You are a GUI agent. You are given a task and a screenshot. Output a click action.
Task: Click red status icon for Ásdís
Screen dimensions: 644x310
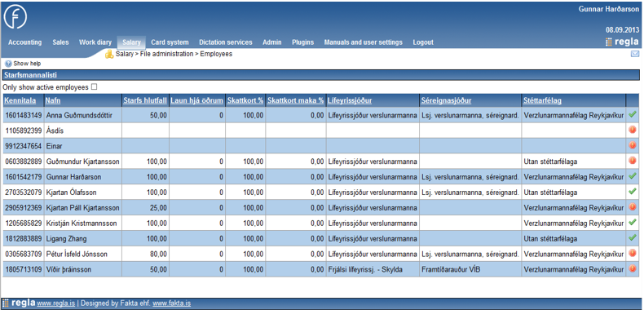[x=633, y=131]
